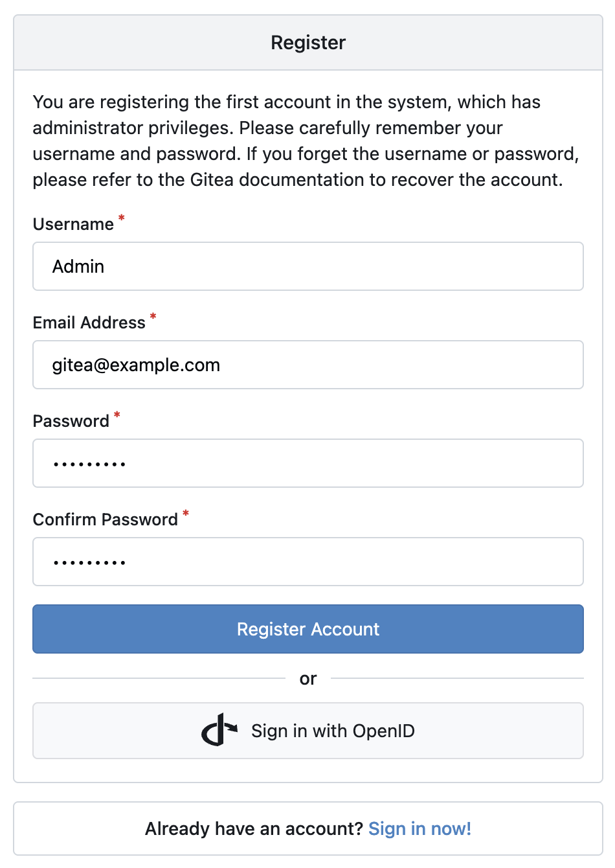Focus the Password input field

point(307,463)
